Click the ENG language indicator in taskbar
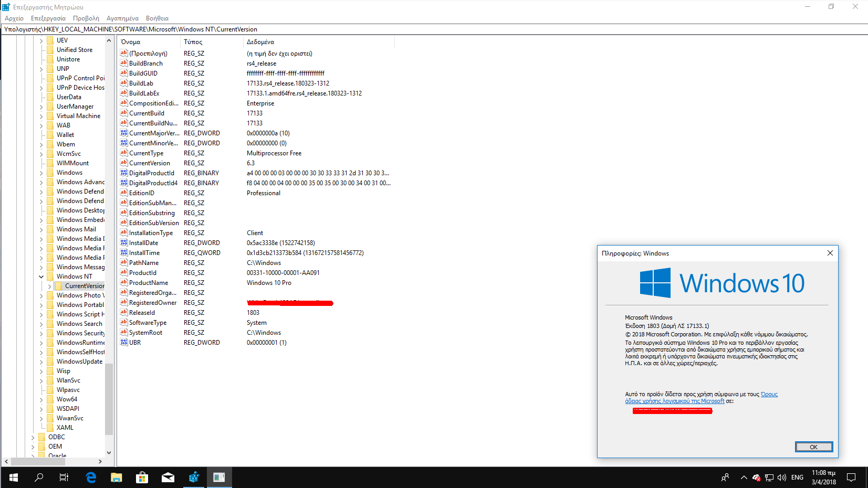The image size is (868, 488). (797, 478)
